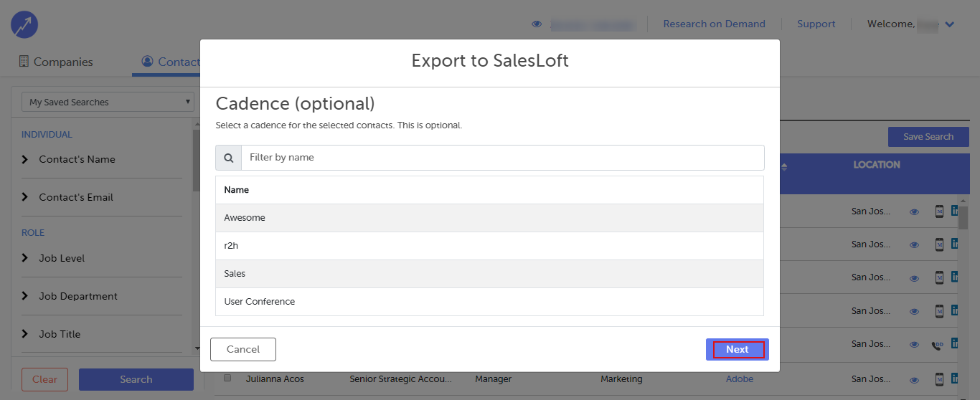Open the My Saved Searches dropdown
The image size is (980, 400).
(x=108, y=102)
